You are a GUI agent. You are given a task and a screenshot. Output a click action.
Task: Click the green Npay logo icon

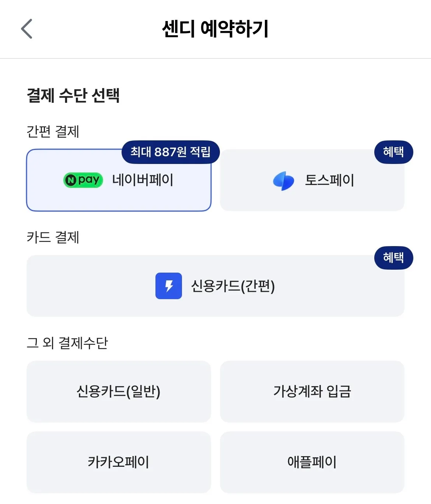(83, 180)
